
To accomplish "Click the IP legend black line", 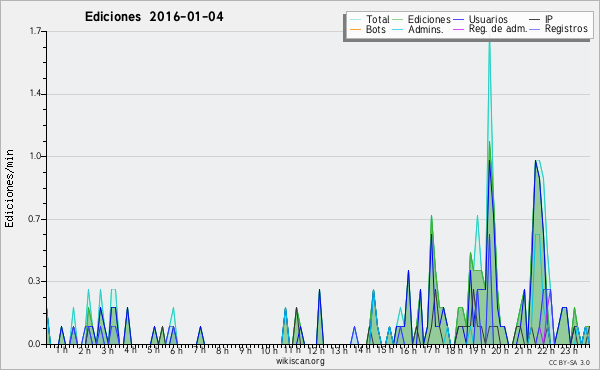I will tap(535, 20).
